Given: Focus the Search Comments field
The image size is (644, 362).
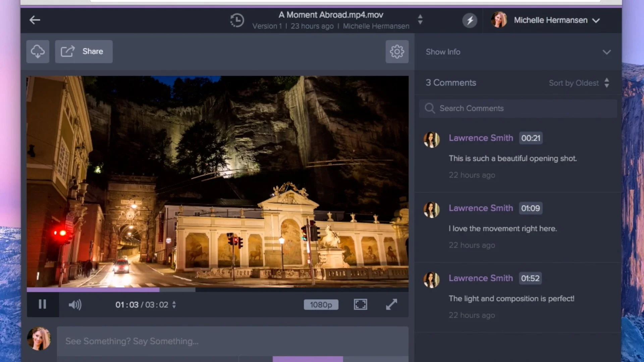Looking at the screenshot, I should (518, 108).
